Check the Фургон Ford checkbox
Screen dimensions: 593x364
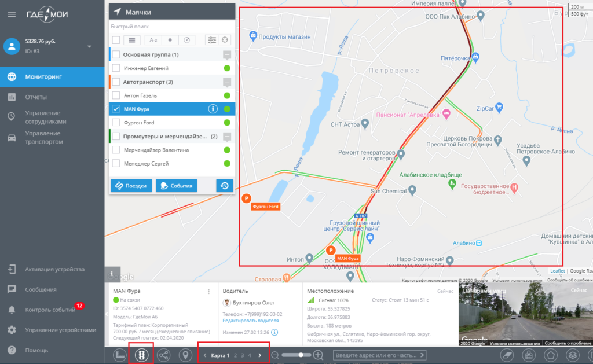(116, 123)
